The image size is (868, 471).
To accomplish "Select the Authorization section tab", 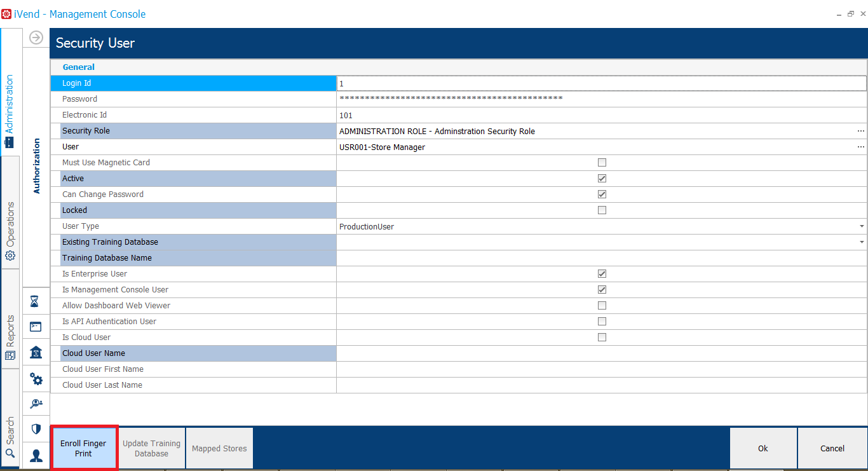I will tap(36, 166).
